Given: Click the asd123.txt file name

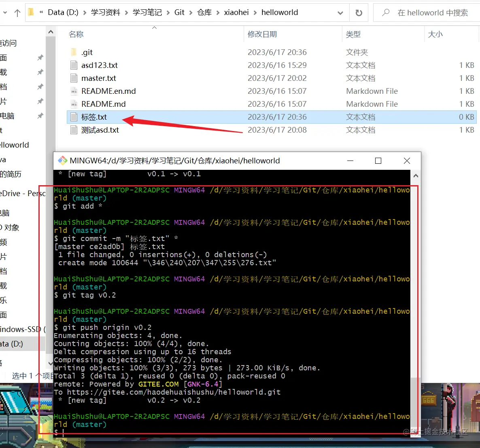Looking at the screenshot, I should pos(100,65).
